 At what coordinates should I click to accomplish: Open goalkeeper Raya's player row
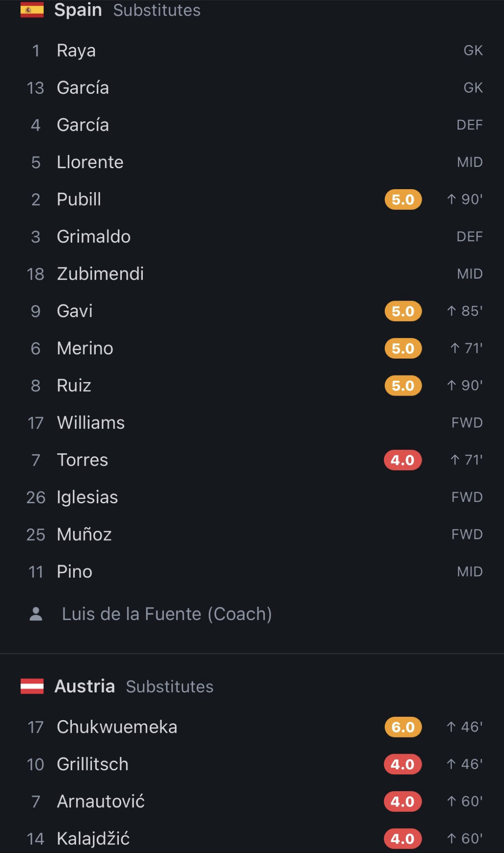tap(252, 50)
